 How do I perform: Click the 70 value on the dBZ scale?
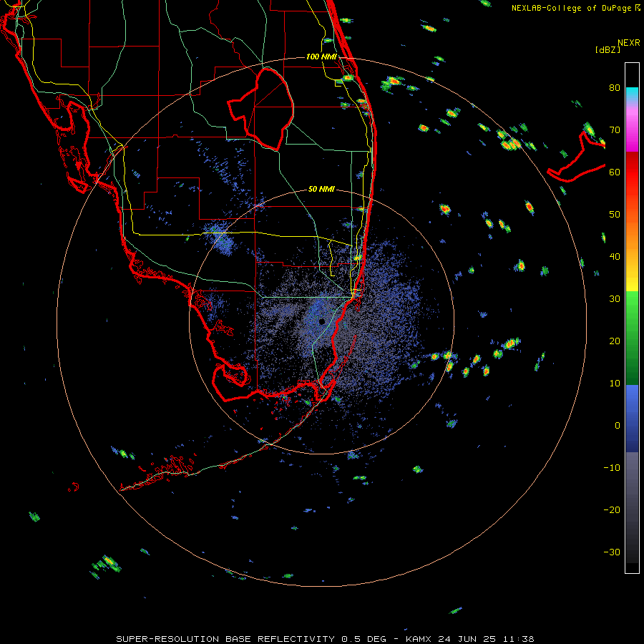(615, 130)
